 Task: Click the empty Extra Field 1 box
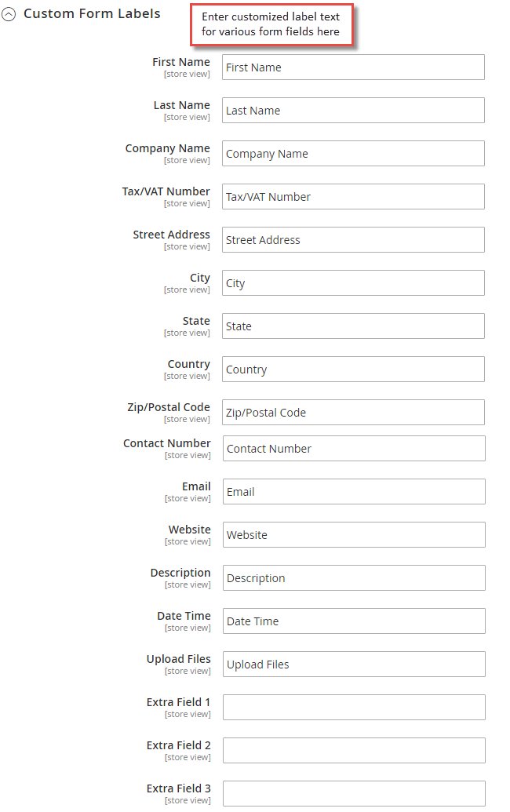353,707
